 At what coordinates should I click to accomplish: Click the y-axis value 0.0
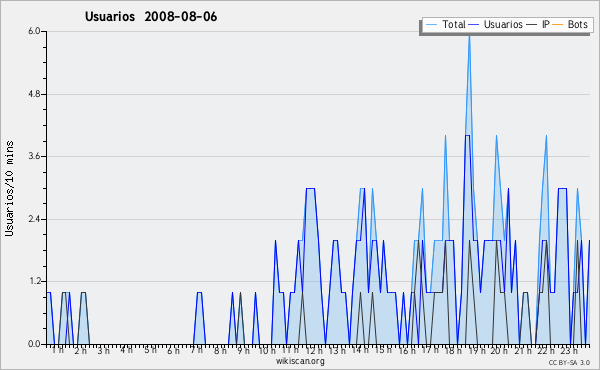(x=34, y=344)
